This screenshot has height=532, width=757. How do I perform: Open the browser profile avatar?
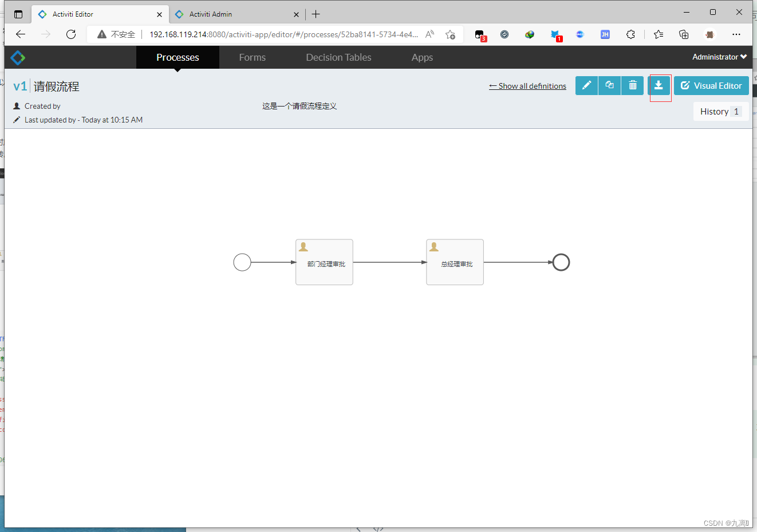point(710,34)
